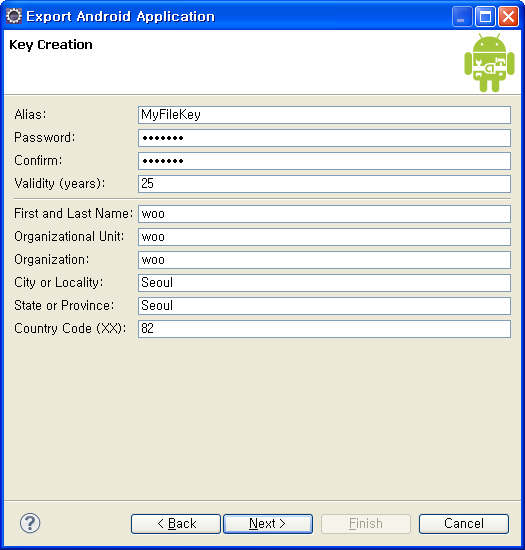Cancel the export wizard

464,524
